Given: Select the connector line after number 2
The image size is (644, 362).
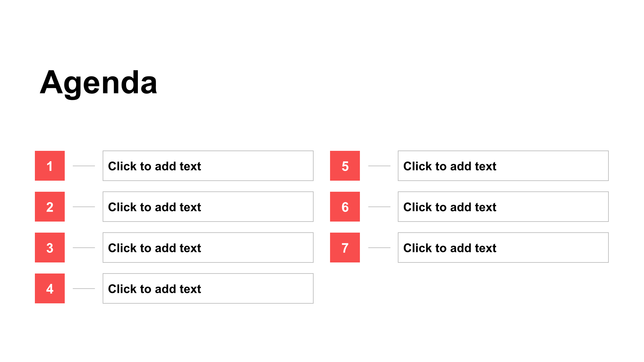Looking at the screenshot, I should [84, 206].
